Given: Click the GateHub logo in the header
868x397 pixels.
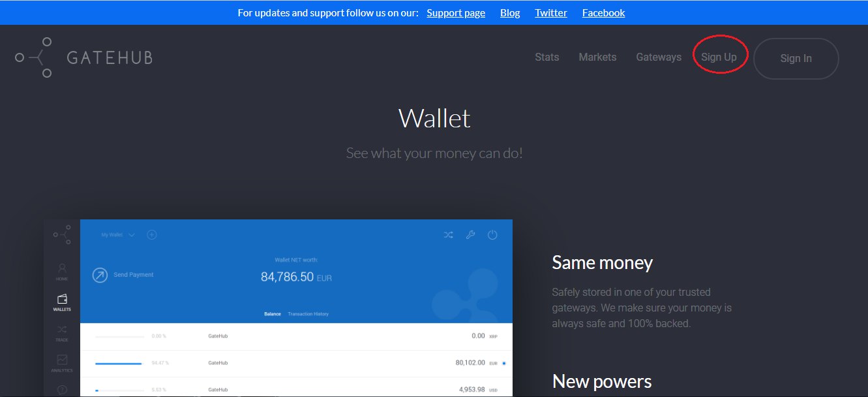Looking at the screenshot, I should coord(83,57).
